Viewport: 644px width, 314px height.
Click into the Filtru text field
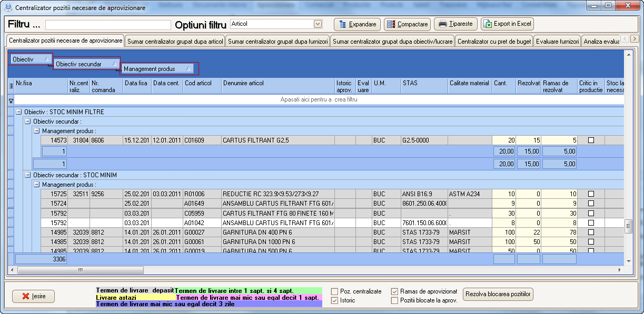tap(108, 25)
